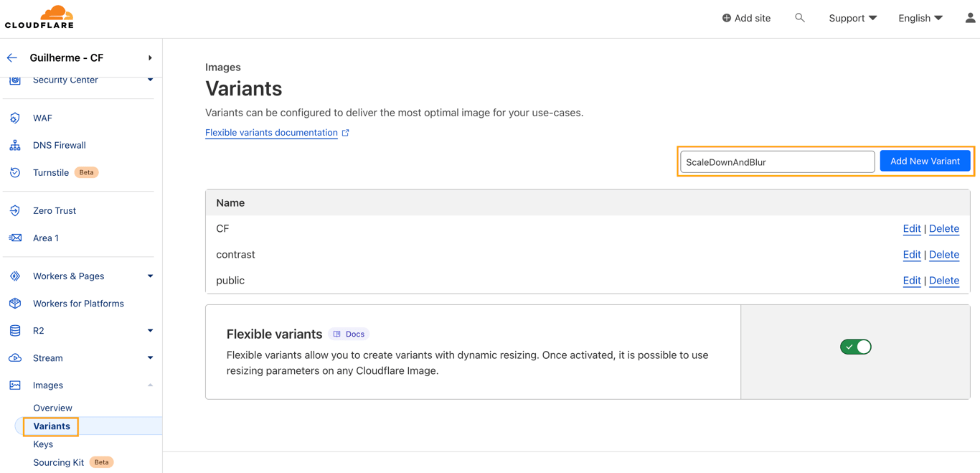Click the Area 1 envelope icon

click(15, 238)
